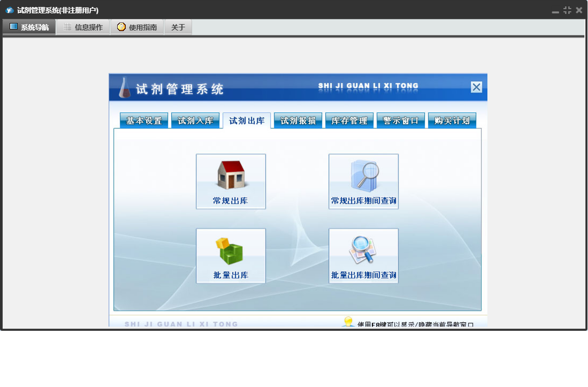Open 信息操作 menu

pyautogui.click(x=83, y=27)
